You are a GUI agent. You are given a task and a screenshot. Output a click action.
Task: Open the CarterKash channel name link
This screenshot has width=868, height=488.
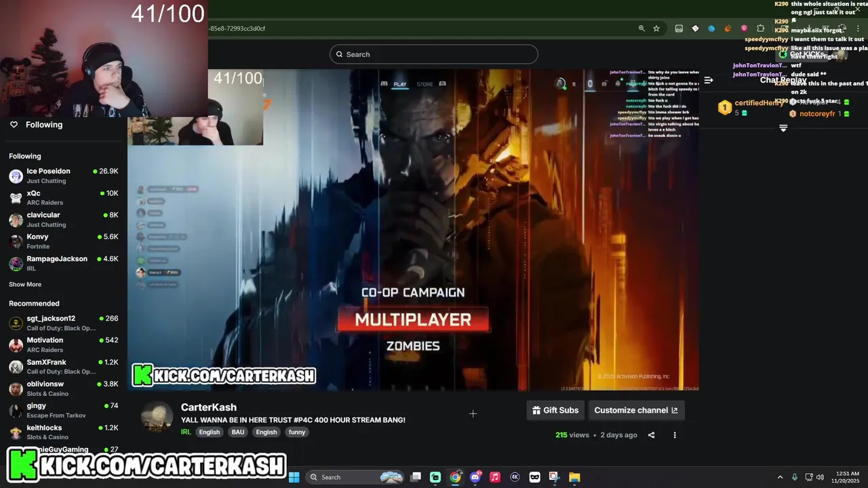pyautogui.click(x=209, y=407)
